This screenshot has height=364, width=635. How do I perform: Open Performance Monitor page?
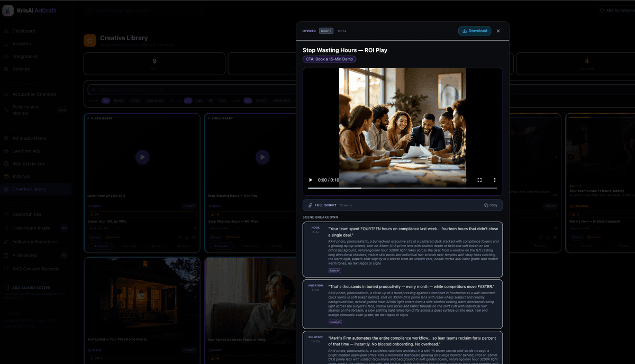pos(26,110)
